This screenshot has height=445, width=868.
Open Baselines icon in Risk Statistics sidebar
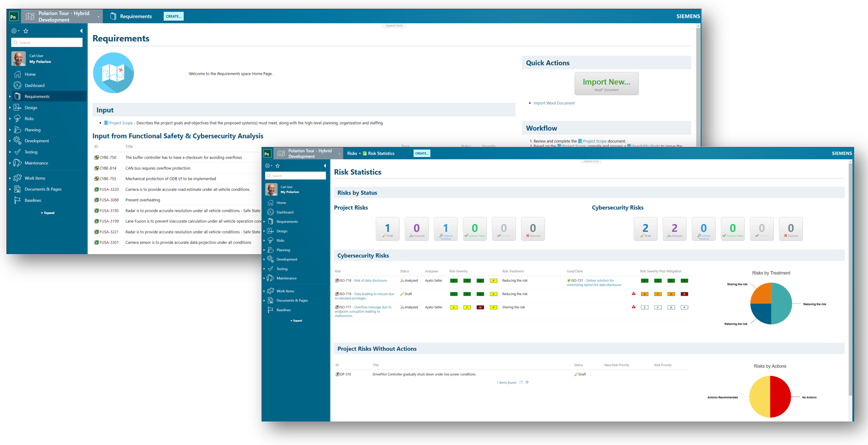pos(271,310)
